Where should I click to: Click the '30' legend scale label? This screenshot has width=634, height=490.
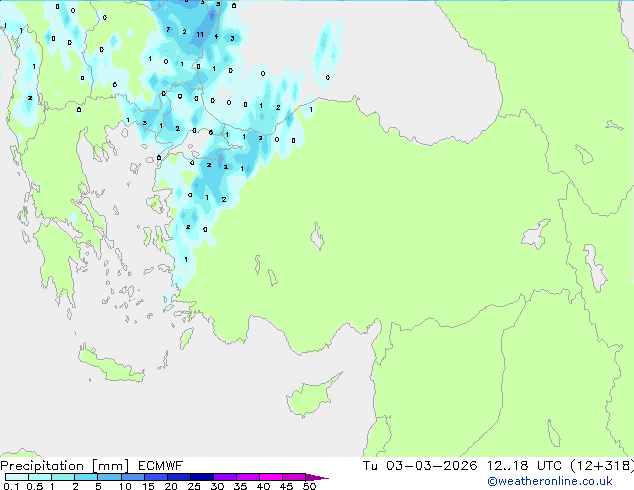coord(217,486)
